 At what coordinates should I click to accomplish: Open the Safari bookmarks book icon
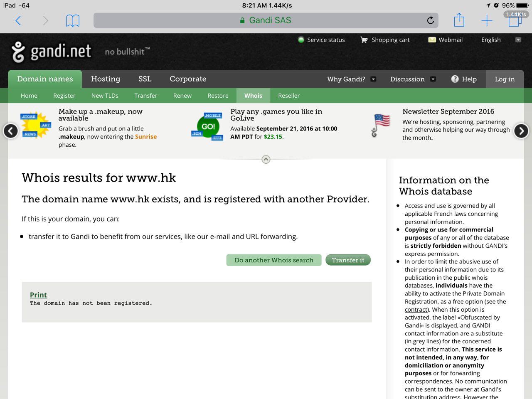tap(73, 20)
